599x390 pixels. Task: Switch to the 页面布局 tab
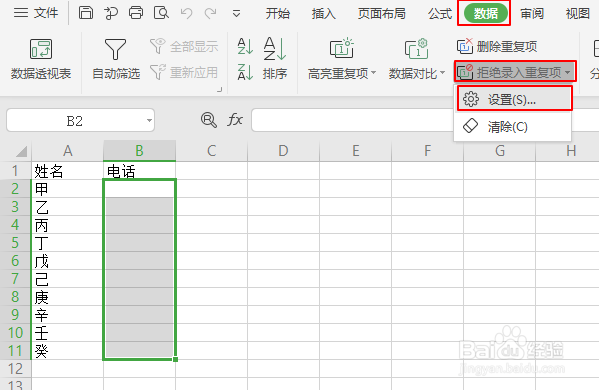382,14
